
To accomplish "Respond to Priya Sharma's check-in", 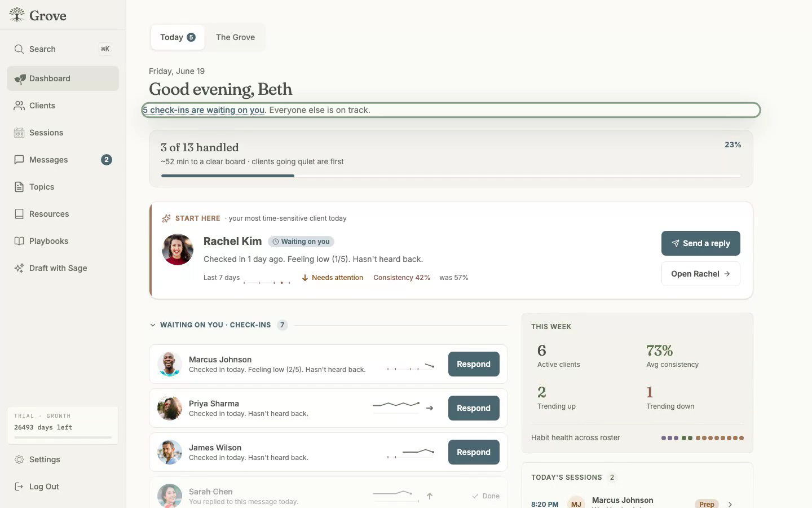I will [474, 408].
